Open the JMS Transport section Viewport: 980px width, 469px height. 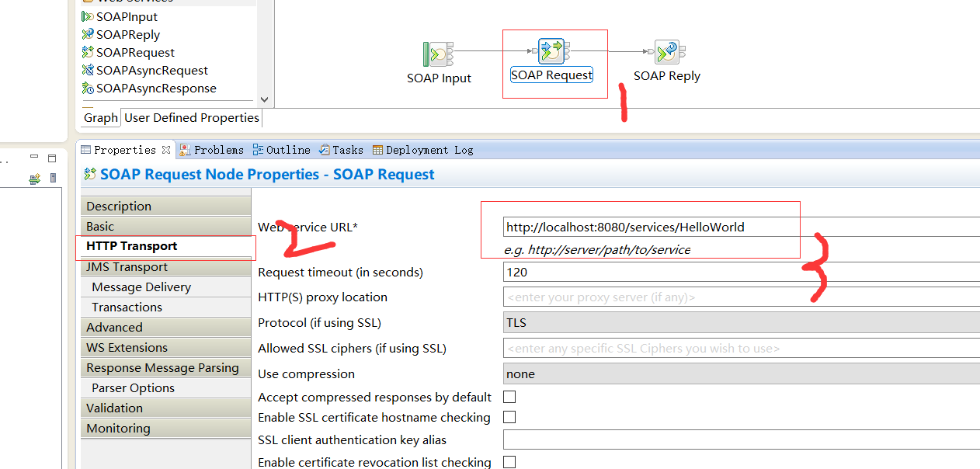pyautogui.click(x=165, y=266)
